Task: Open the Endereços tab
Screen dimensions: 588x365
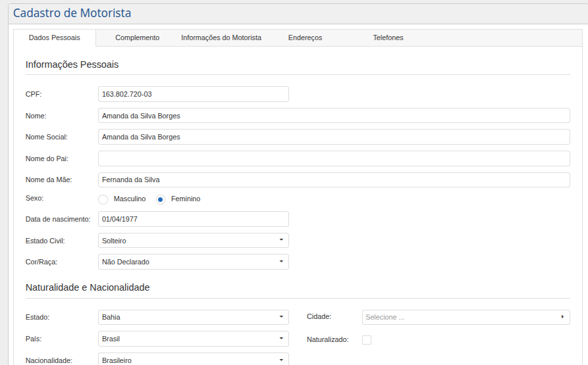Action: [x=305, y=38]
